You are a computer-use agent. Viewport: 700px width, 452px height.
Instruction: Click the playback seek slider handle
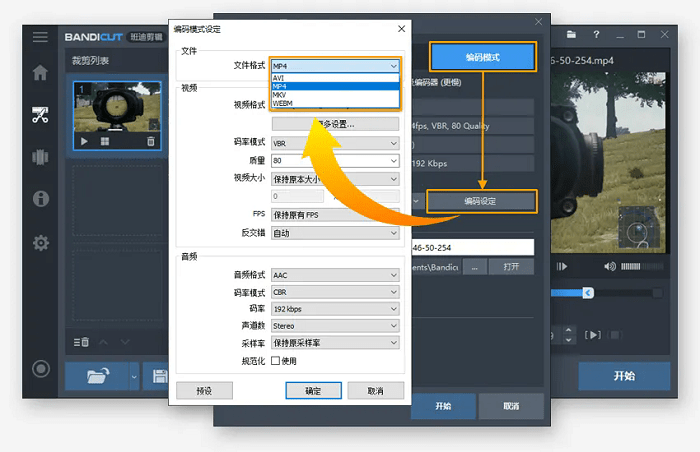pos(588,292)
